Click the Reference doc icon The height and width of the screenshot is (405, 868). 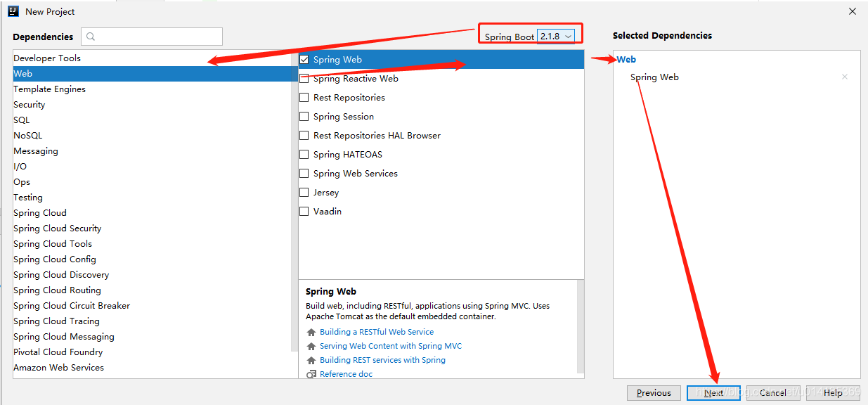coord(311,374)
